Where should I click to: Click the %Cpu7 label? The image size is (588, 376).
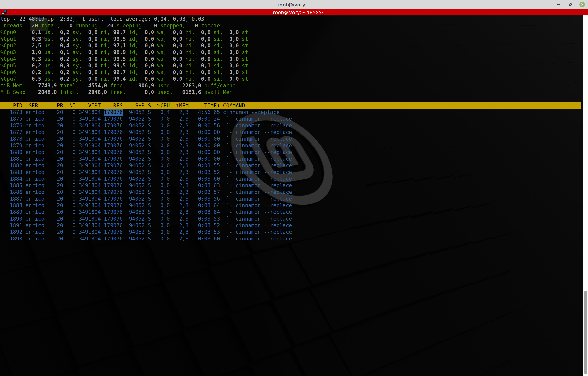point(8,79)
